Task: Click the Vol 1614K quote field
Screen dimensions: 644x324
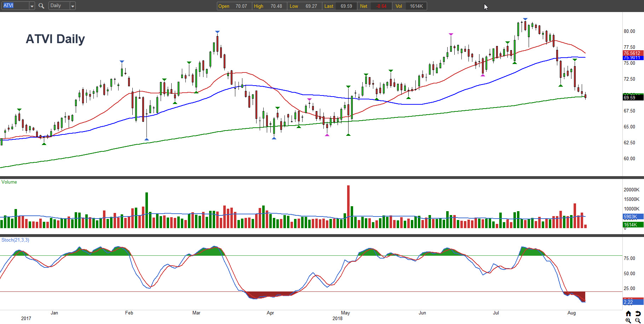Action: point(410,6)
